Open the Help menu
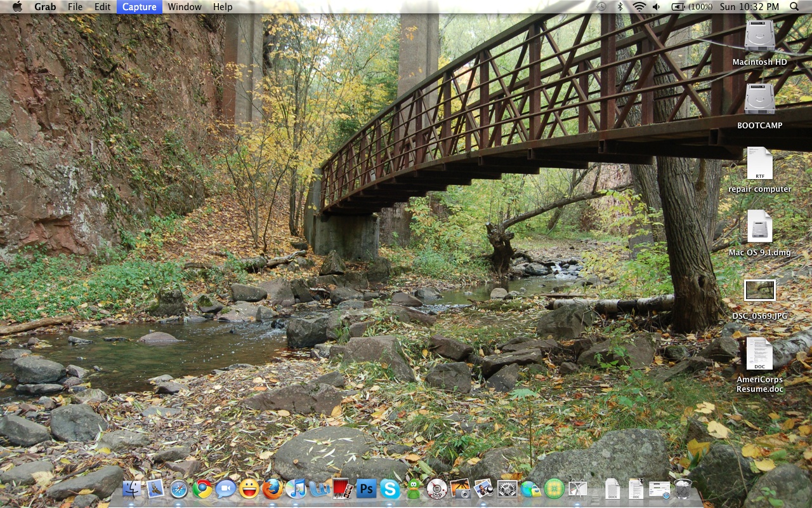Viewport: 812px width, 508px height. [x=223, y=6]
